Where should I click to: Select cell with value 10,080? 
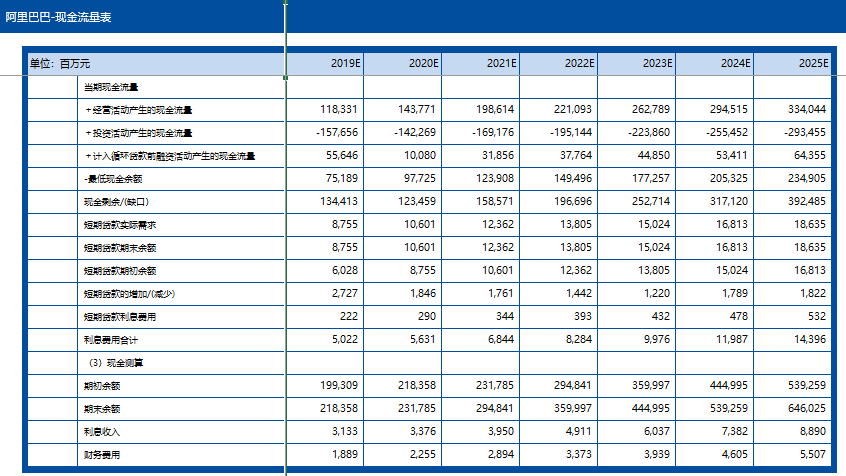402,156
